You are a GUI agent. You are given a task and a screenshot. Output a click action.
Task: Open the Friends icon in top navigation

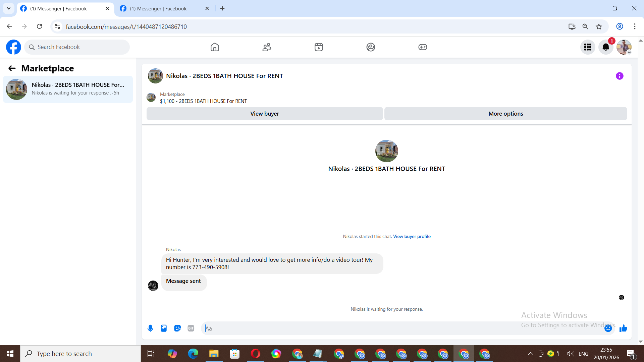[x=267, y=47]
